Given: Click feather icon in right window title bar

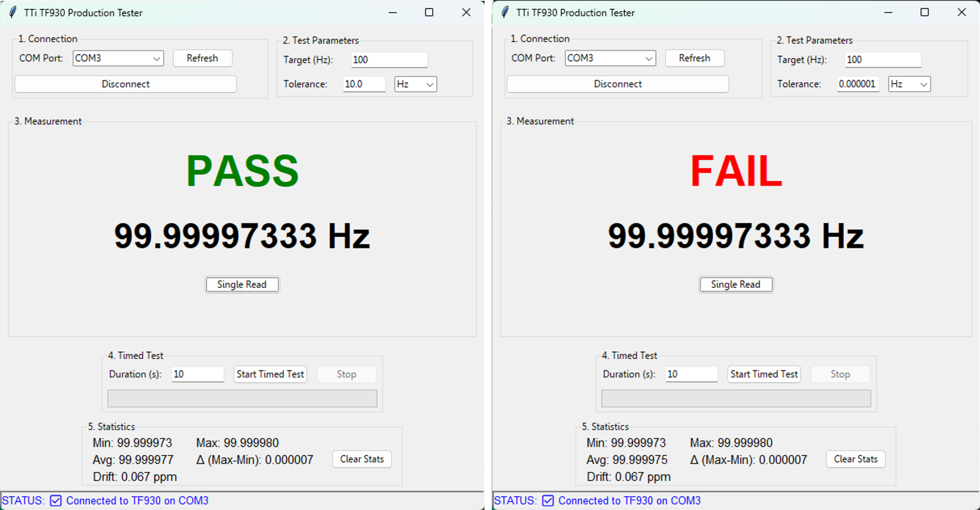Looking at the screenshot, I should click(505, 12).
